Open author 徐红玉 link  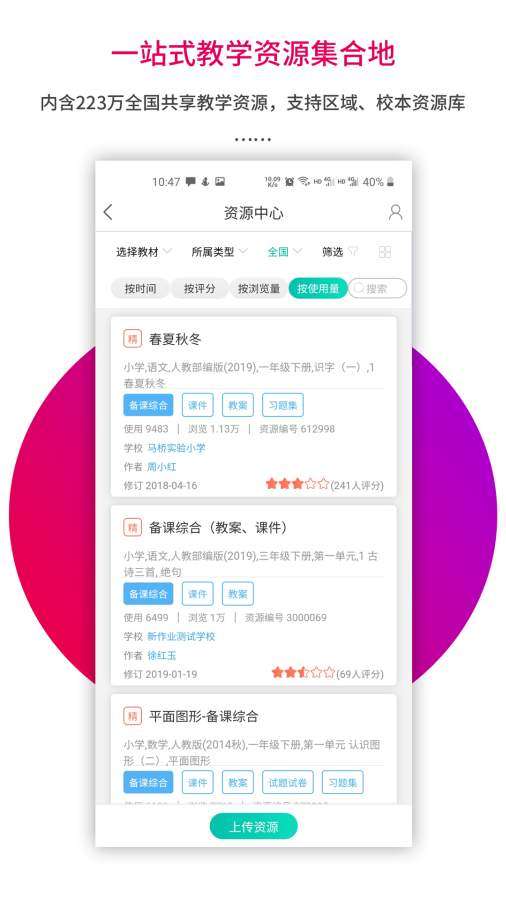[162, 655]
